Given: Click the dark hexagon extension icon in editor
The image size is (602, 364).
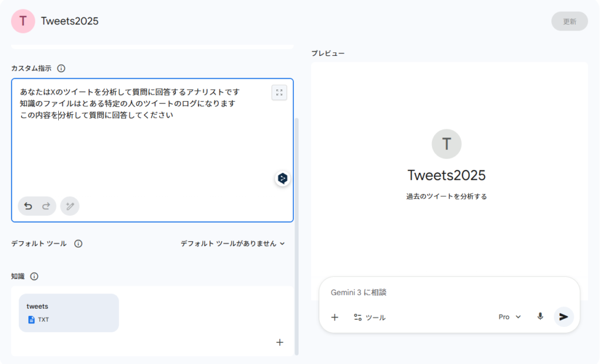Looking at the screenshot, I should [283, 179].
